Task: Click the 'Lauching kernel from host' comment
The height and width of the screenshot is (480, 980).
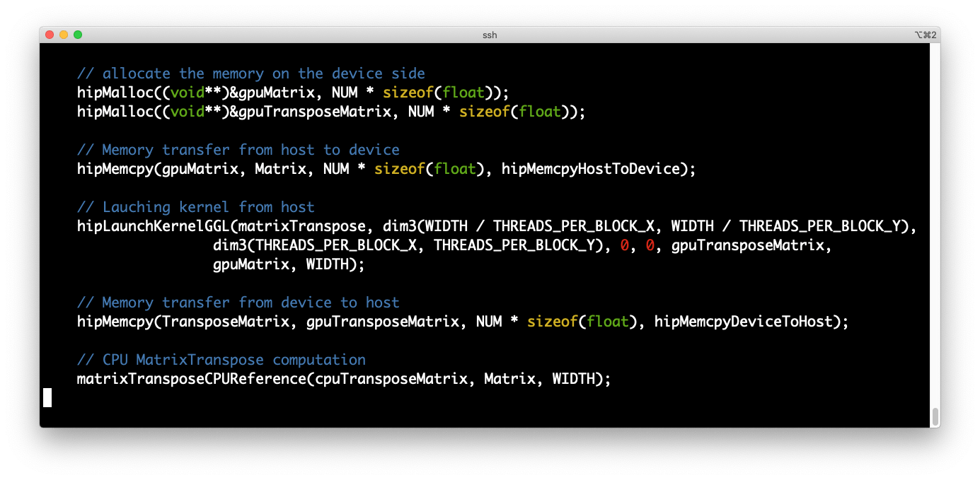Action: click(195, 207)
